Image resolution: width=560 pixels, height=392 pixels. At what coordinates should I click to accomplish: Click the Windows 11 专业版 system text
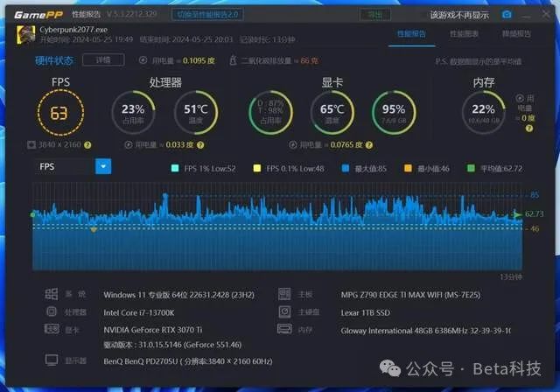tap(178, 295)
